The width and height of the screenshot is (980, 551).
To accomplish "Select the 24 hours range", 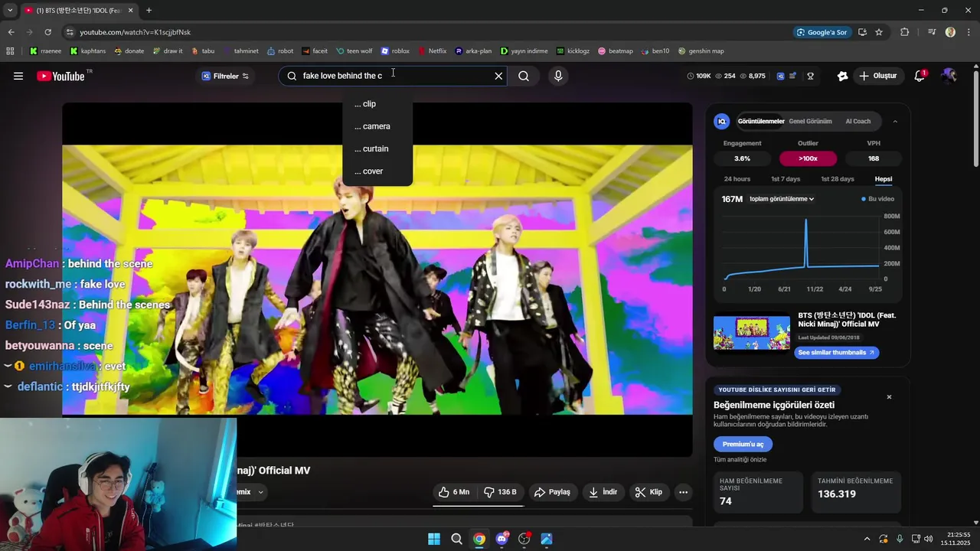I will pyautogui.click(x=737, y=179).
